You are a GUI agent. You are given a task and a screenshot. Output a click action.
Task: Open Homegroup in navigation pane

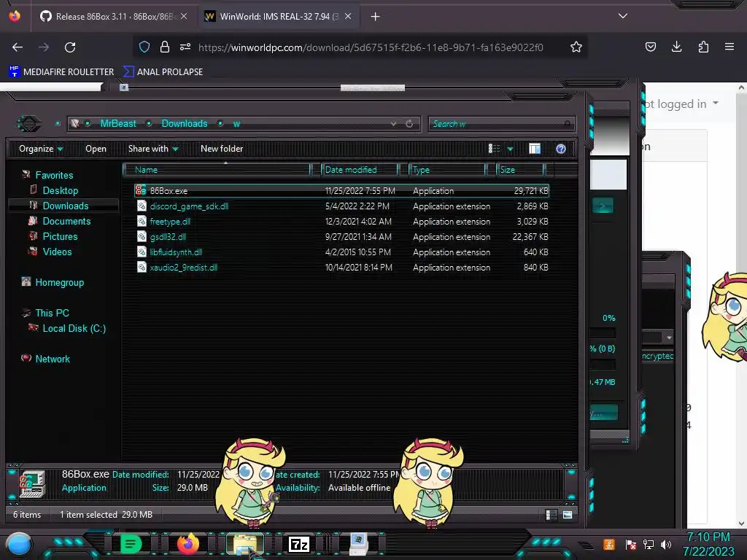coord(53,282)
